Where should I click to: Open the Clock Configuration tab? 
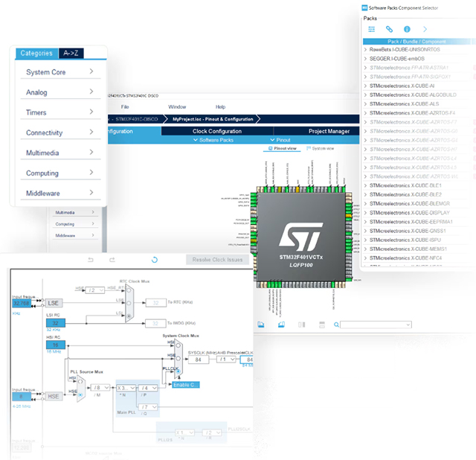pyautogui.click(x=217, y=131)
